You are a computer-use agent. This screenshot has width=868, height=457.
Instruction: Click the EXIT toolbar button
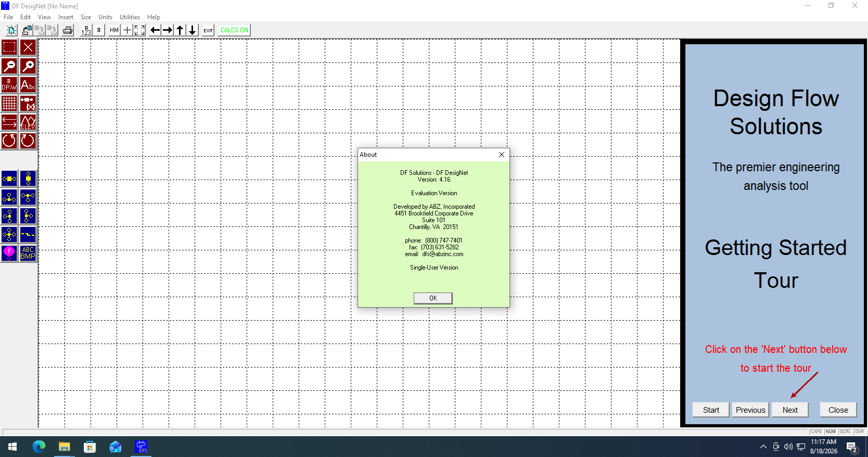tap(208, 30)
